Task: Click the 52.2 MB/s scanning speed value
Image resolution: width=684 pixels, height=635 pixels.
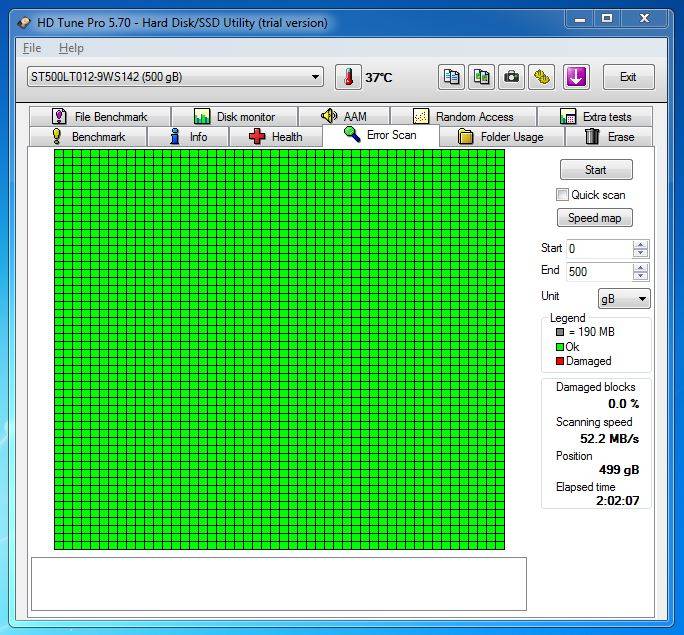Action: (x=609, y=439)
